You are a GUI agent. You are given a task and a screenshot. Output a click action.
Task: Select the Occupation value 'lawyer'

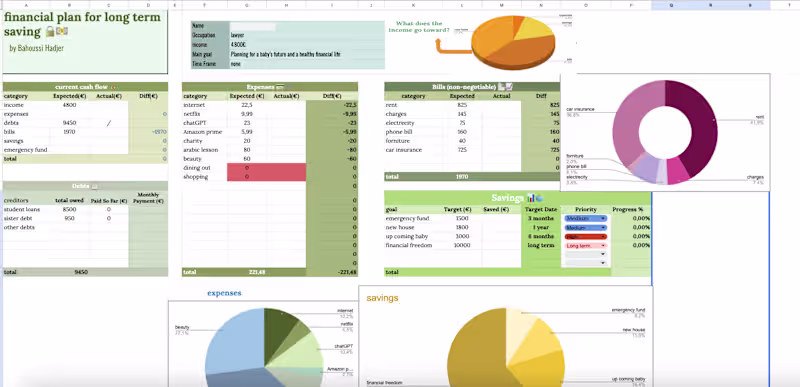click(237, 36)
